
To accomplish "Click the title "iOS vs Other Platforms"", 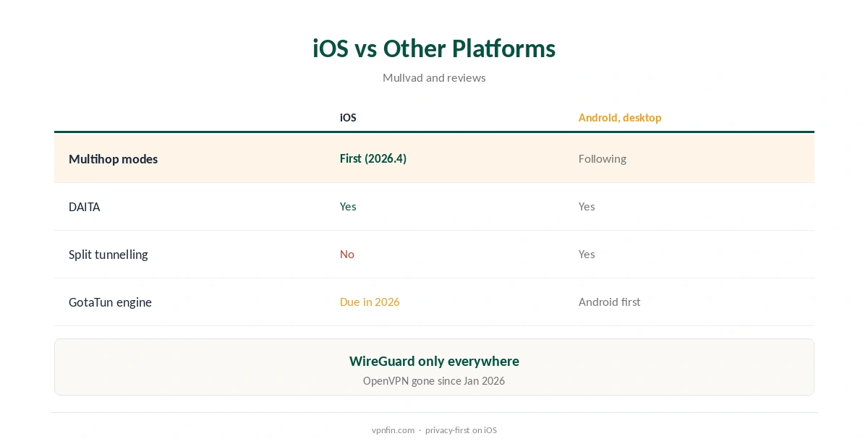I will pyautogui.click(x=434, y=48).
